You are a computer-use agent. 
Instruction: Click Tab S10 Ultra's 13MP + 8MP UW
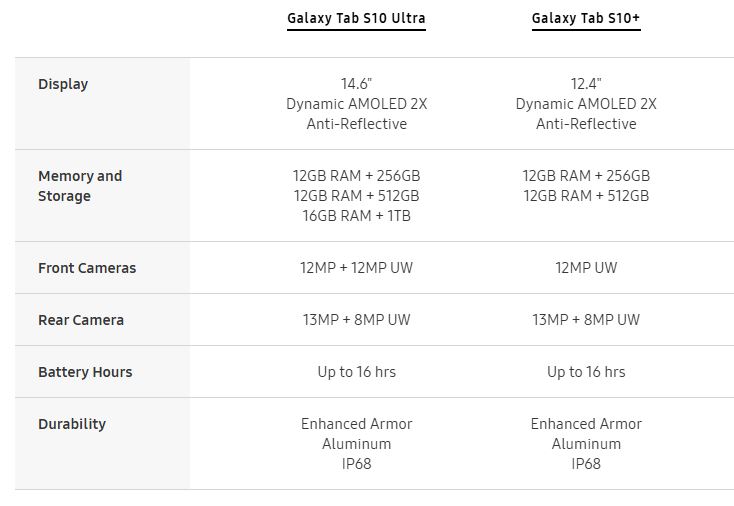tap(356, 320)
